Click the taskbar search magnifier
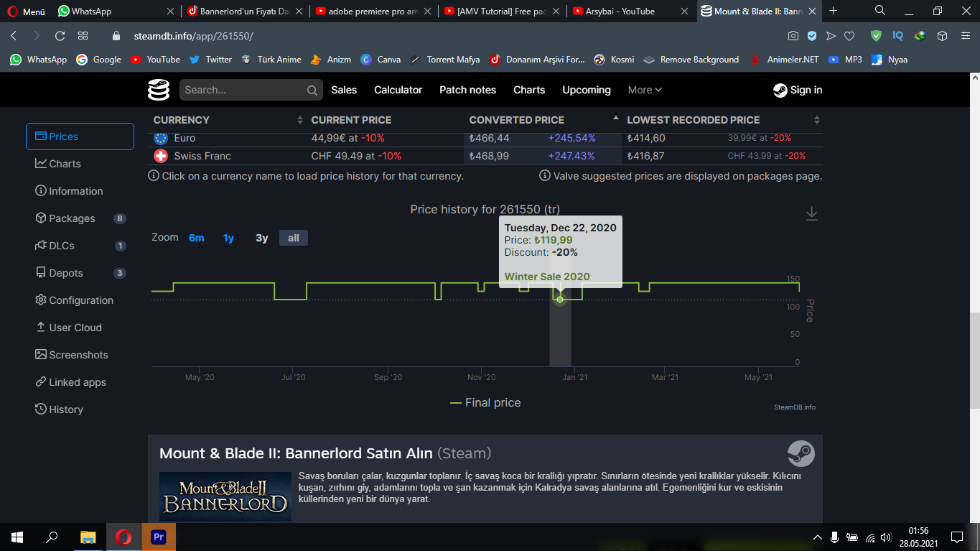980x551 pixels. tap(52, 537)
